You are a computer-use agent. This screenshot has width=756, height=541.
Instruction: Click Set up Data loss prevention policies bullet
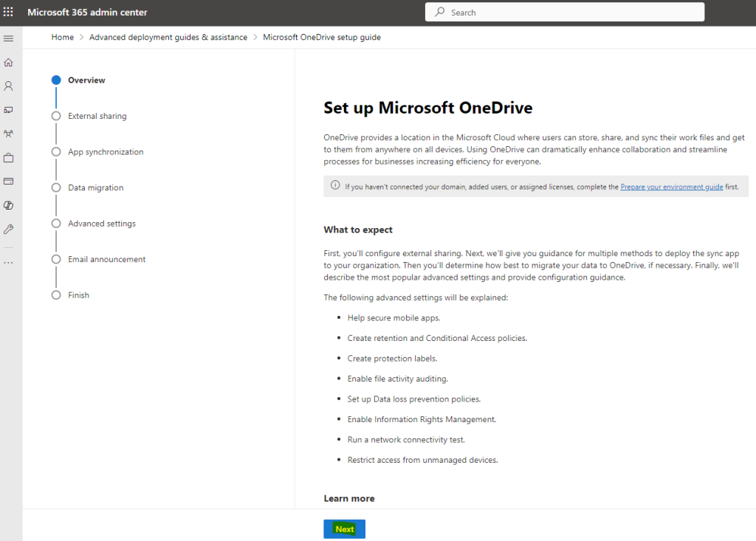414,399
